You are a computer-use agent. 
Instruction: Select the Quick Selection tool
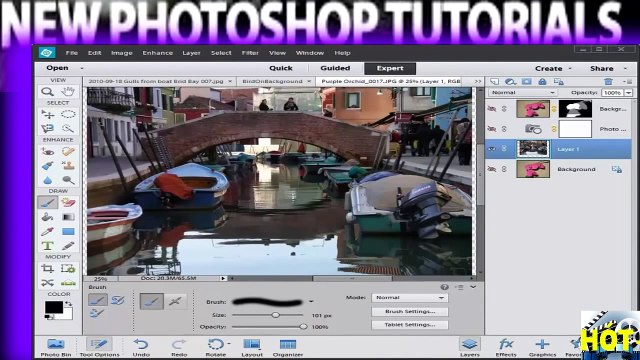(x=68, y=129)
